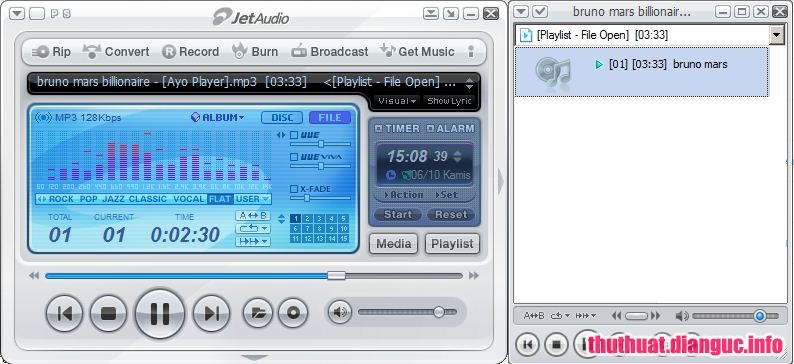The image size is (794, 364).
Task: Open the Record tool
Action: pos(190,52)
